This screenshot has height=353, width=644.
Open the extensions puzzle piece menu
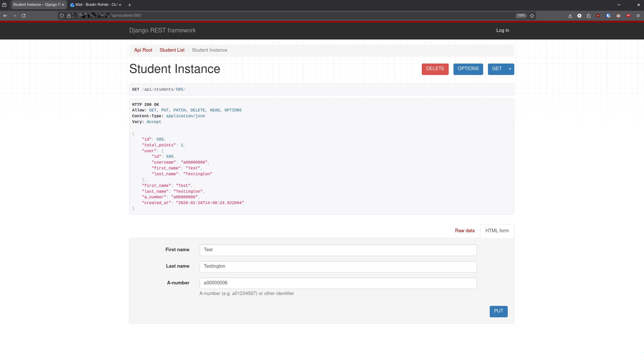(x=589, y=16)
